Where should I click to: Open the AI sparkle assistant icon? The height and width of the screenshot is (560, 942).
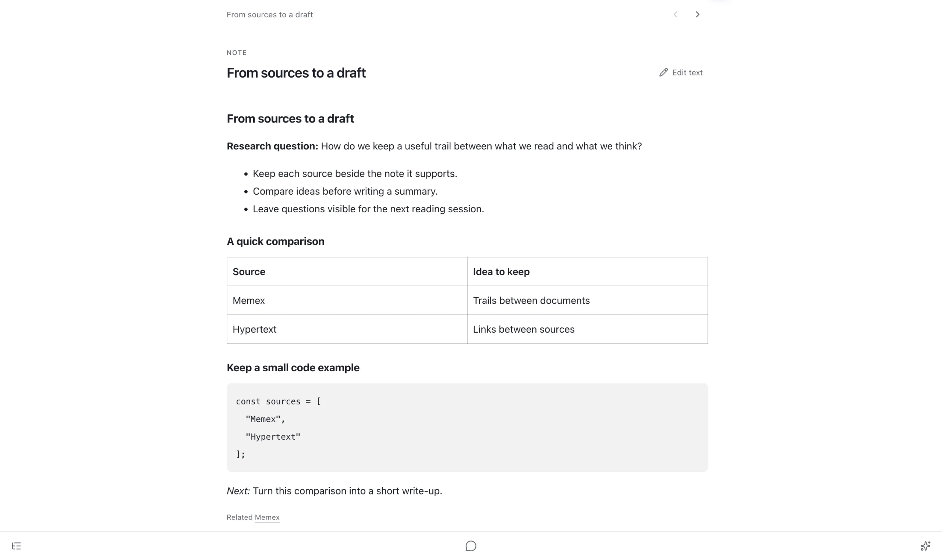pos(925,546)
